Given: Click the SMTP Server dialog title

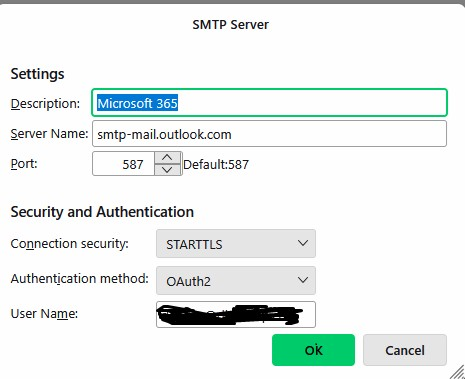Looking at the screenshot, I should tap(230, 25).
